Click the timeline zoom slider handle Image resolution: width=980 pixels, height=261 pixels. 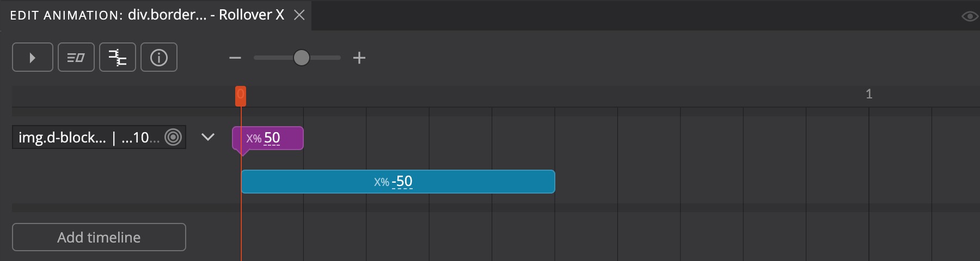(302, 58)
